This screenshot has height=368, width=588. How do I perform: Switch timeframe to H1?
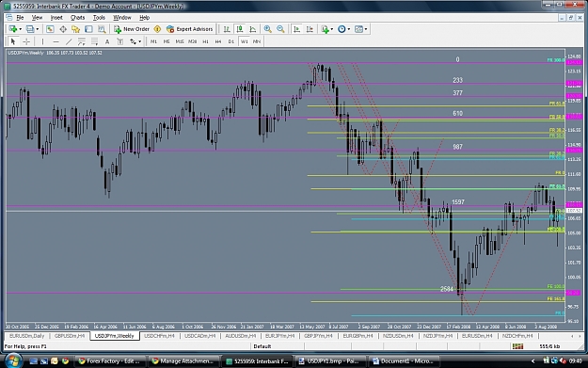click(205, 41)
